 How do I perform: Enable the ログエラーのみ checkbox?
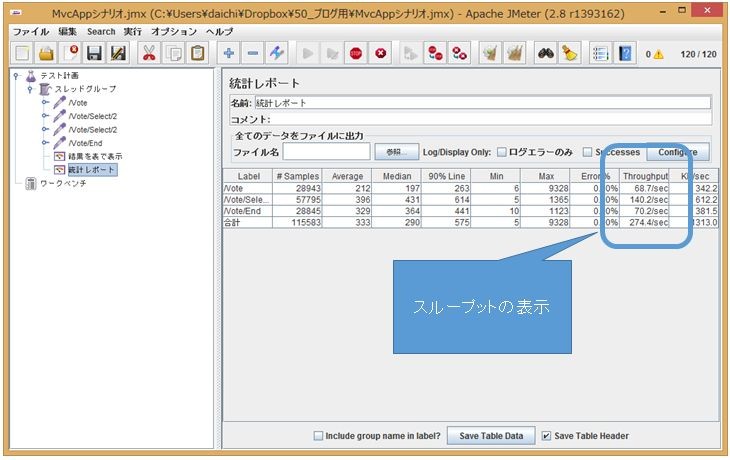pyautogui.click(x=501, y=152)
